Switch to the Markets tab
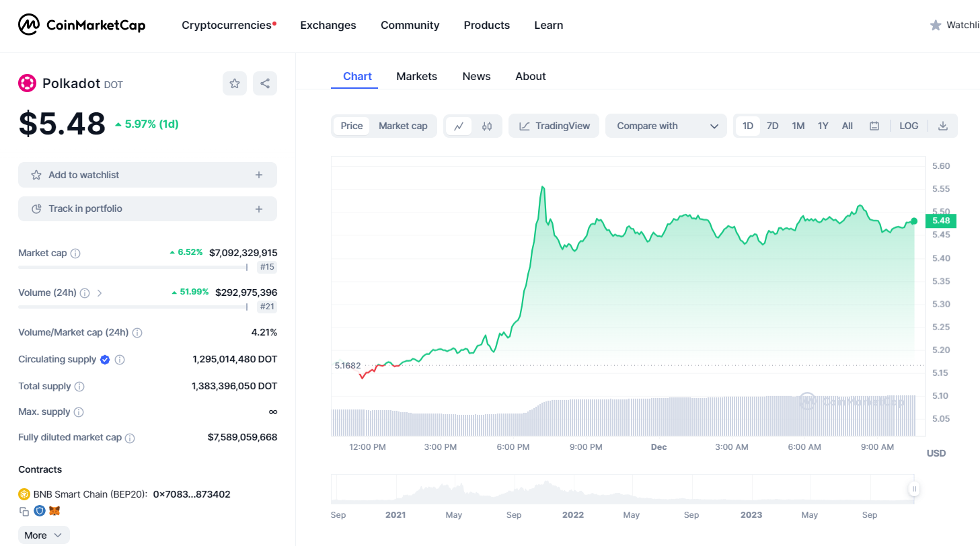This screenshot has width=980, height=546. click(417, 77)
